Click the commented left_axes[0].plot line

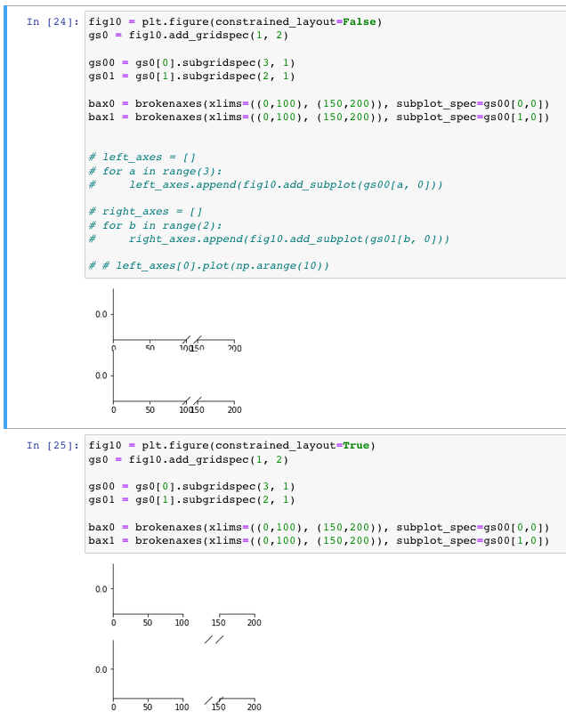coord(208,266)
